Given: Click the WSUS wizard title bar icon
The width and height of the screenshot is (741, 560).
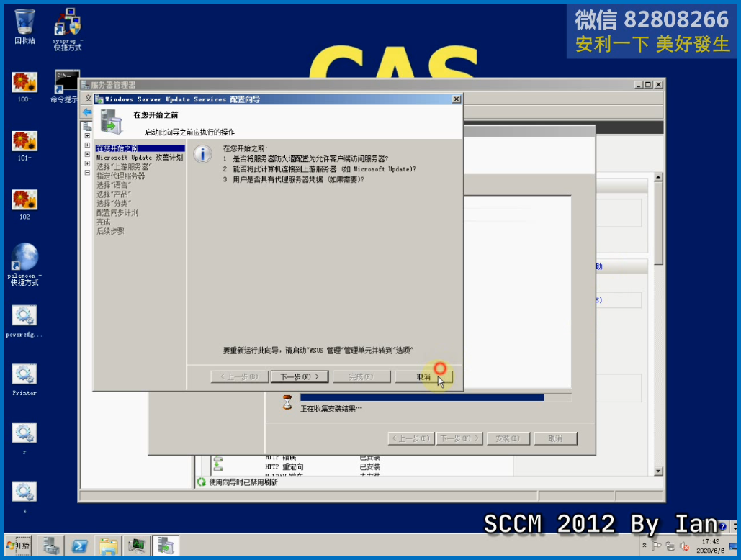Looking at the screenshot, I should [x=99, y=99].
